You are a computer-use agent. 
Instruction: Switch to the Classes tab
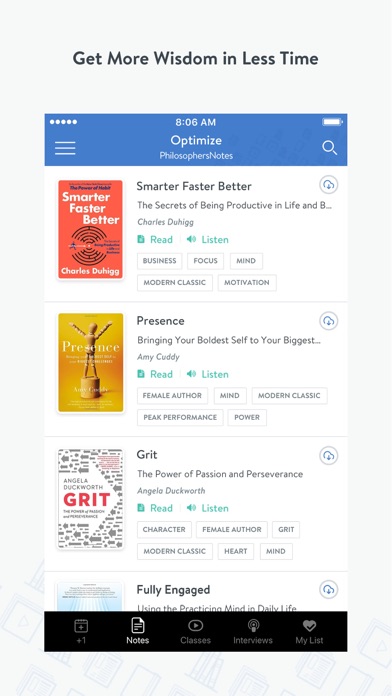coord(195,631)
